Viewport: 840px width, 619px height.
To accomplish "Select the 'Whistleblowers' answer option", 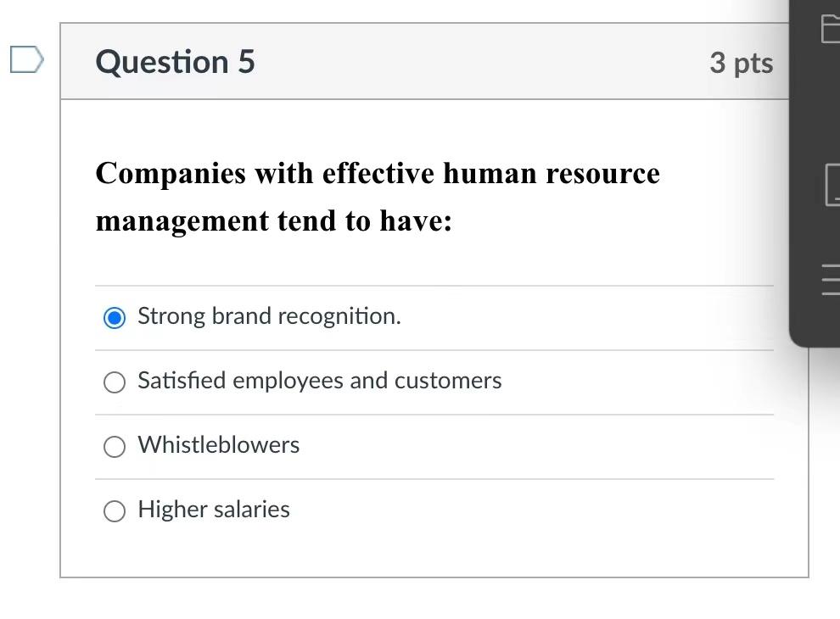I will point(114,446).
